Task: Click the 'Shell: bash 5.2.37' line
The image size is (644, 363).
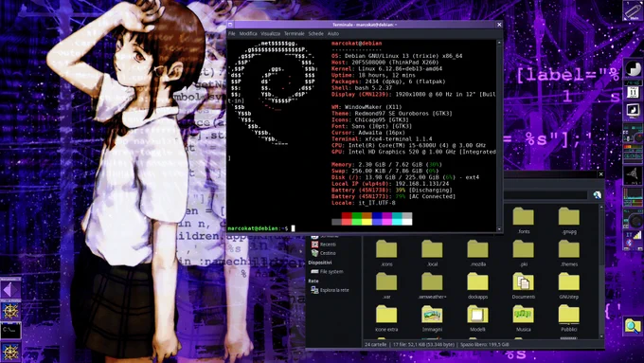Action: tap(362, 88)
